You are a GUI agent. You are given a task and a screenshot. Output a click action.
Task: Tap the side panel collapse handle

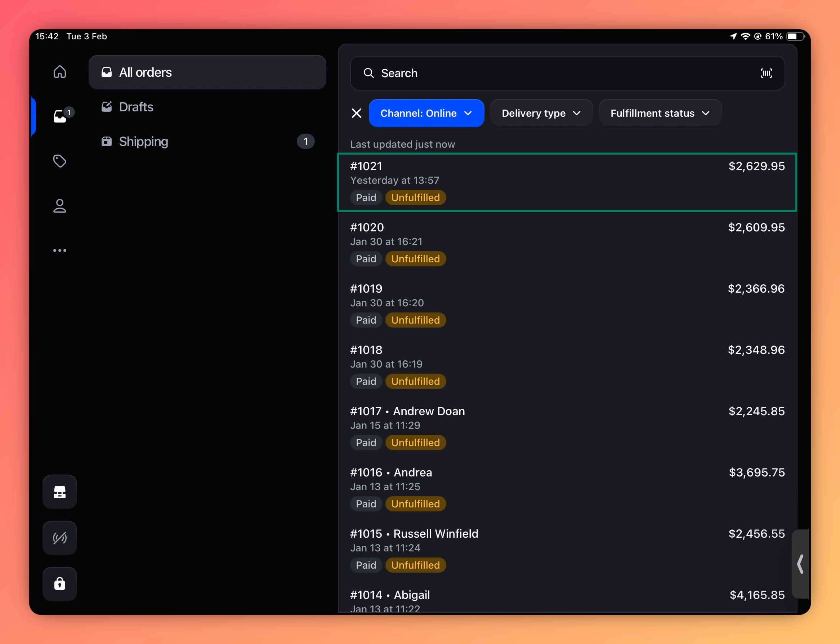click(x=800, y=564)
